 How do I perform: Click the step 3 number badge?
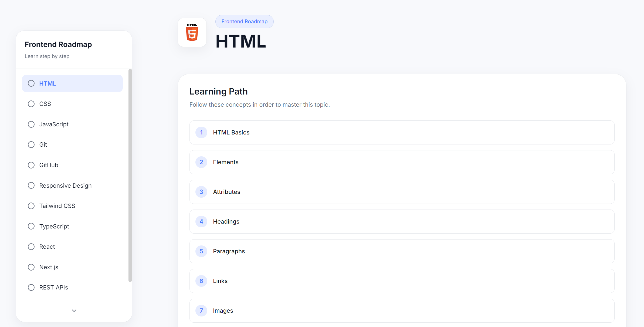pyautogui.click(x=201, y=192)
